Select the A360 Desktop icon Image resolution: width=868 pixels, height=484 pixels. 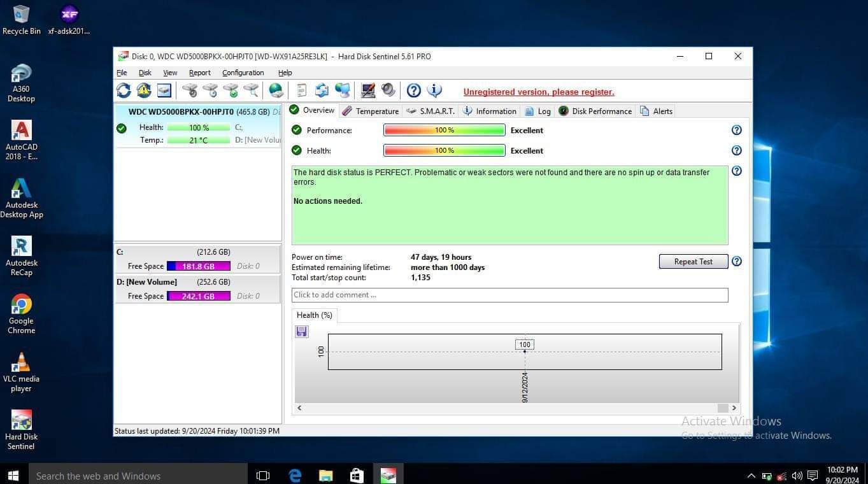click(x=21, y=83)
